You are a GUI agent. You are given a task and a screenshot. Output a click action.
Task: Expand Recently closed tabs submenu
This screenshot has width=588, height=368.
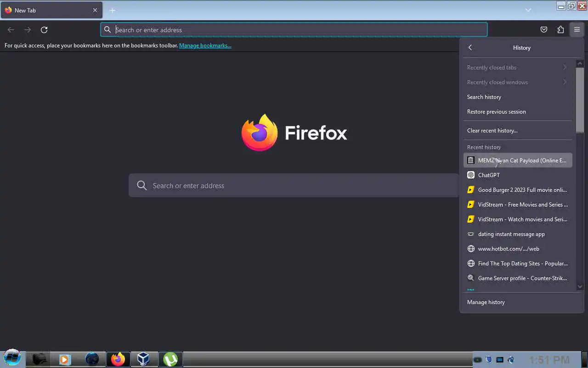coord(518,68)
